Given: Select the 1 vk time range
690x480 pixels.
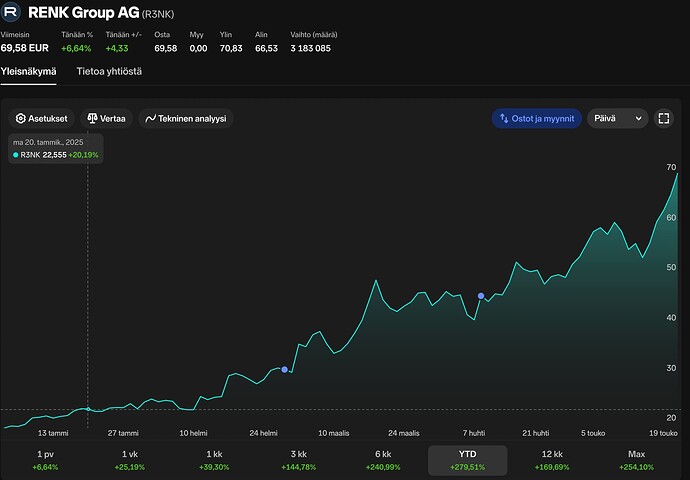Looking at the screenshot, I should 129,460.
